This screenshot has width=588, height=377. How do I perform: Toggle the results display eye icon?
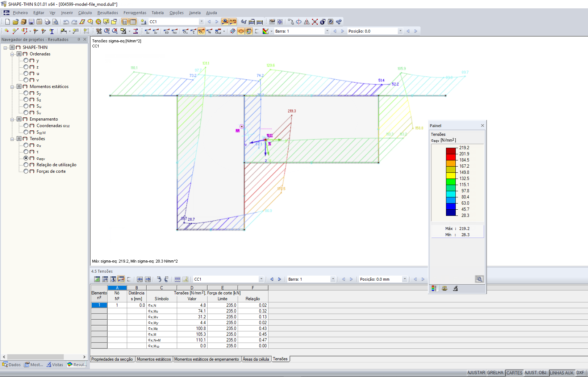[225, 22]
